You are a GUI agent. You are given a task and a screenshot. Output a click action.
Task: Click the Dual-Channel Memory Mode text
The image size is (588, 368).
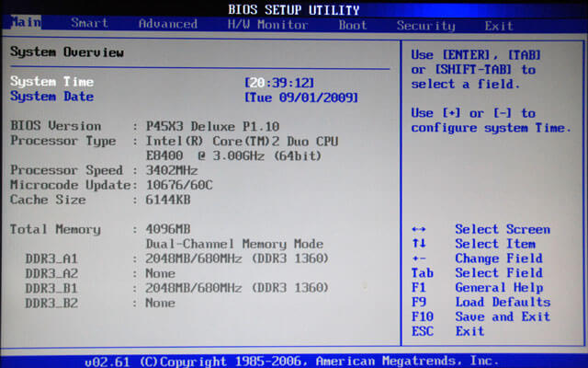click(x=234, y=244)
